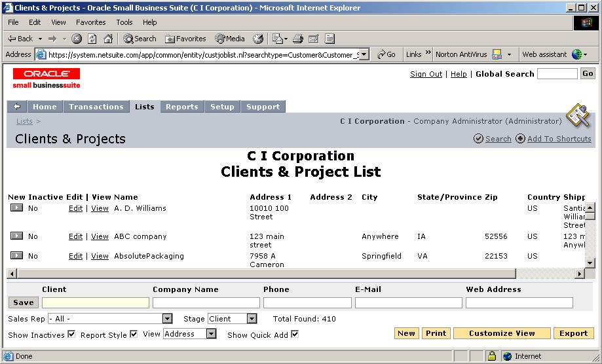Click the Go button beside address bar
This screenshot has height=364, width=602.
(x=386, y=54)
